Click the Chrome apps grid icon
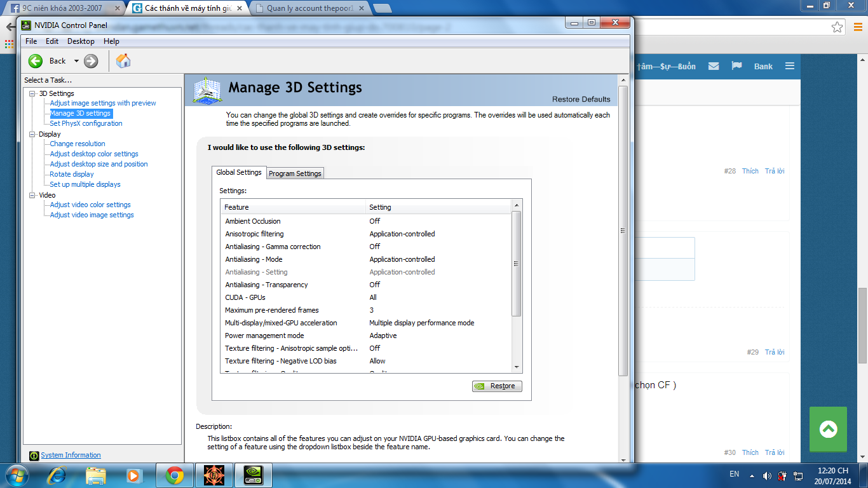 [9, 46]
